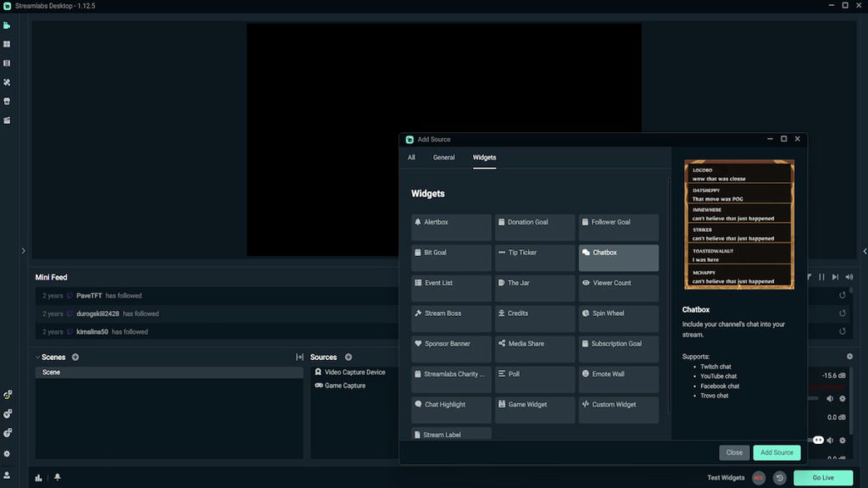Skip alert with the skip-forward icon
This screenshot has width=868, height=488.
coord(835,277)
